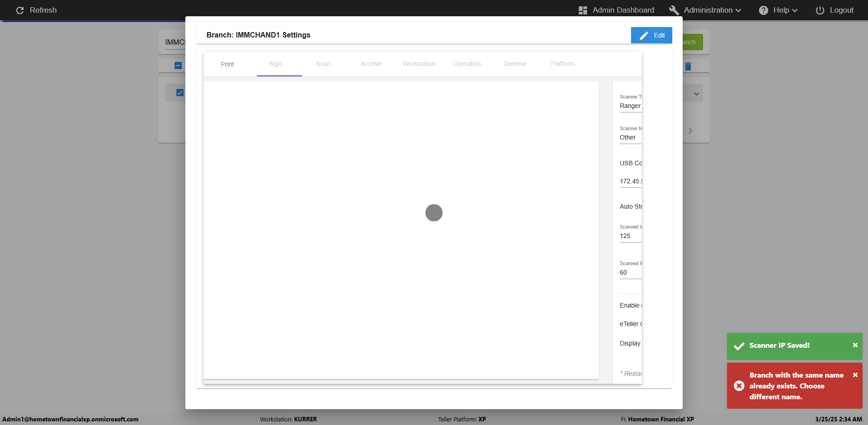868x425 pixels.
Task: Open the Admin Dashboard
Action: coord(616,10)
